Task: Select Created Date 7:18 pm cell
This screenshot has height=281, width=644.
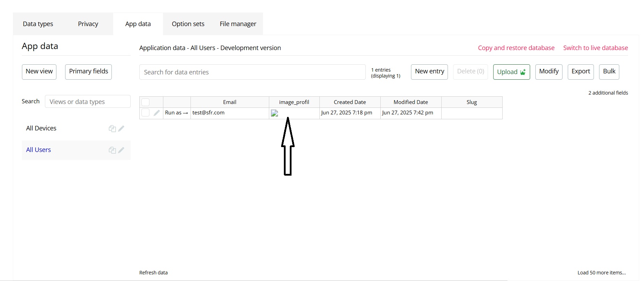Action: (x=350, y=113)
